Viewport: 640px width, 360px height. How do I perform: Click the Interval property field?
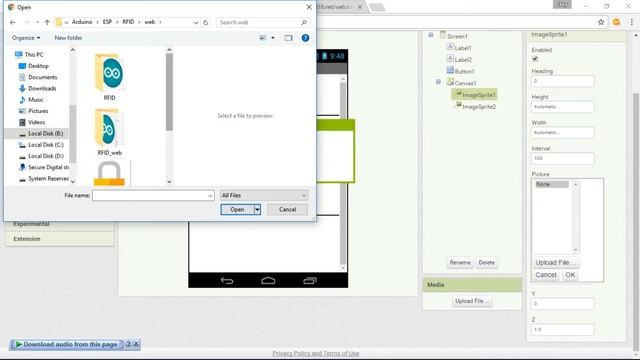[563, 158]
